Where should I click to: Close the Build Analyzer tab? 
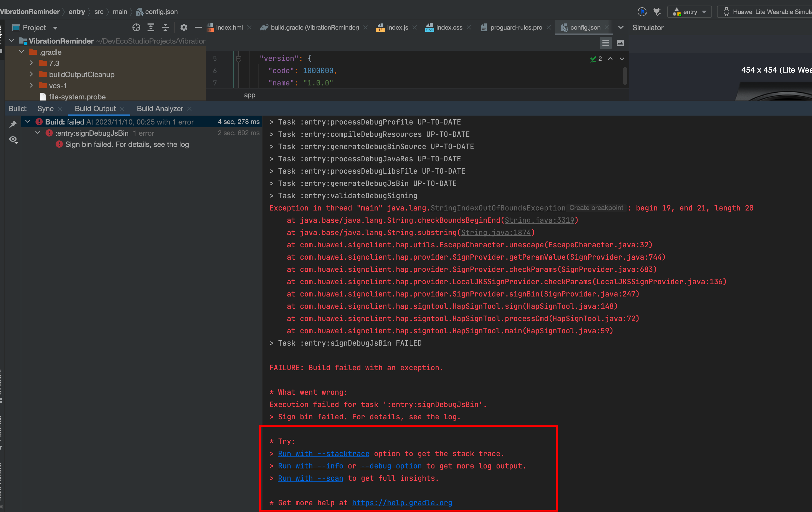tap(189, 109)
